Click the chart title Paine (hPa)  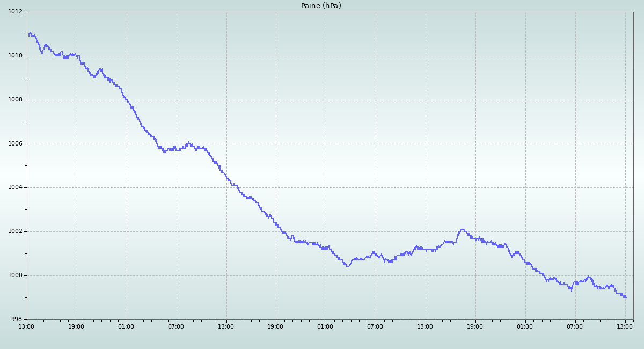321,6
